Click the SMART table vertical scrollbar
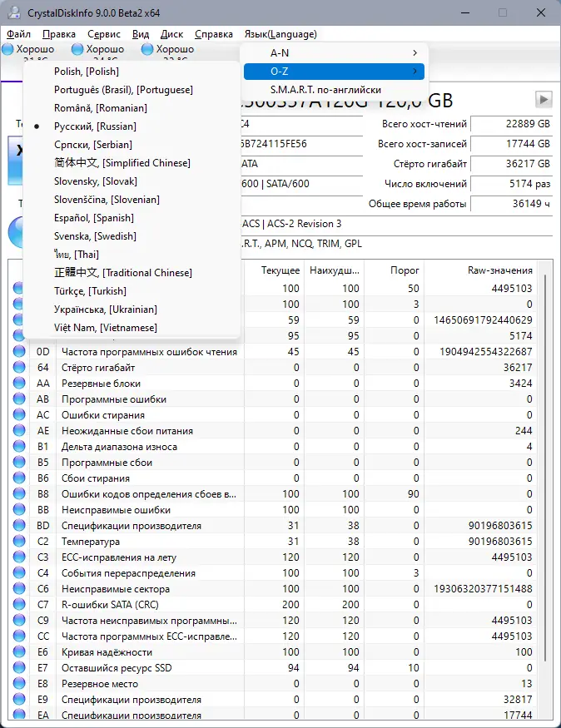Image resolution: width=561 pixels, height=728 pixels. pos(544,469)
